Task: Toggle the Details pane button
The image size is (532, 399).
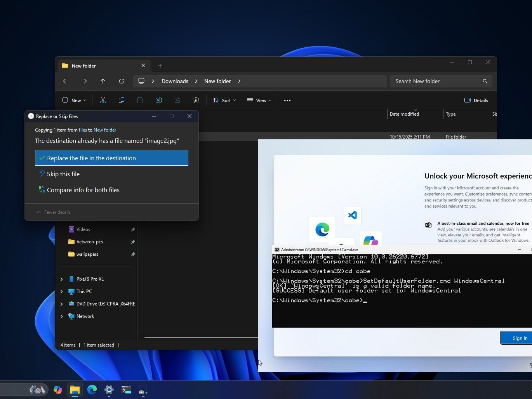Action: pyautogui.click(x=476, y=100)
